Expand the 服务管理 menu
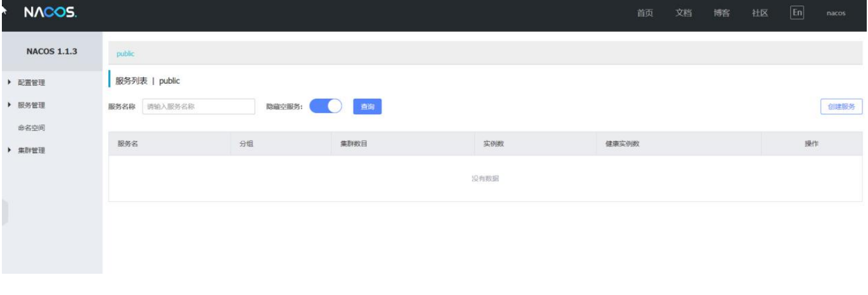868x295 pixels. coord(31,105)
